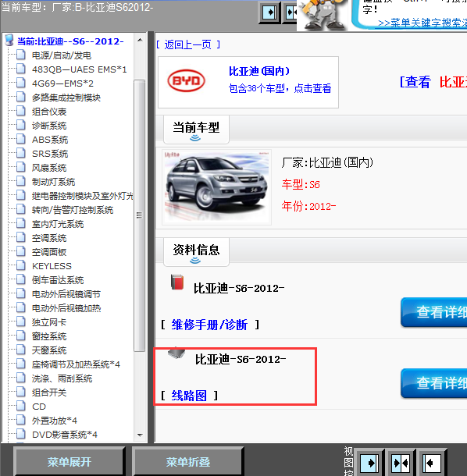Viewport: 467px width, 476px height.
Task: Click 查看详细 button for 维修手册/诊断
Action: 434,312
